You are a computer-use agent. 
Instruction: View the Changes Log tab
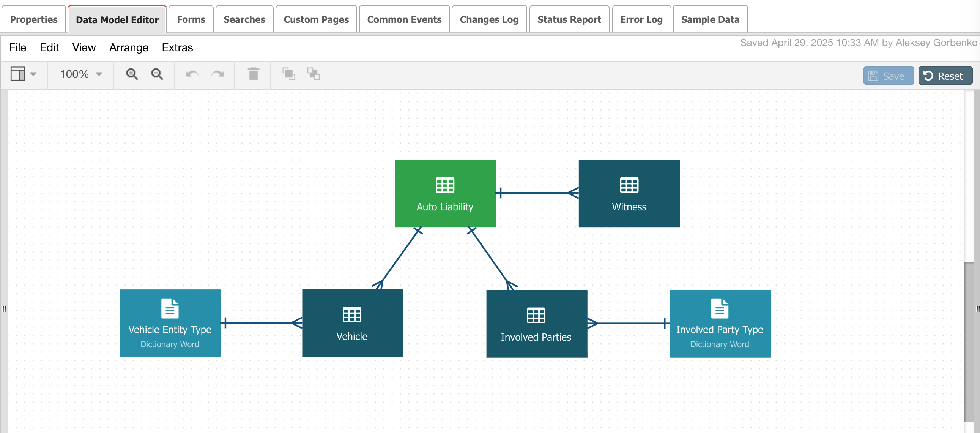(489, 19)
